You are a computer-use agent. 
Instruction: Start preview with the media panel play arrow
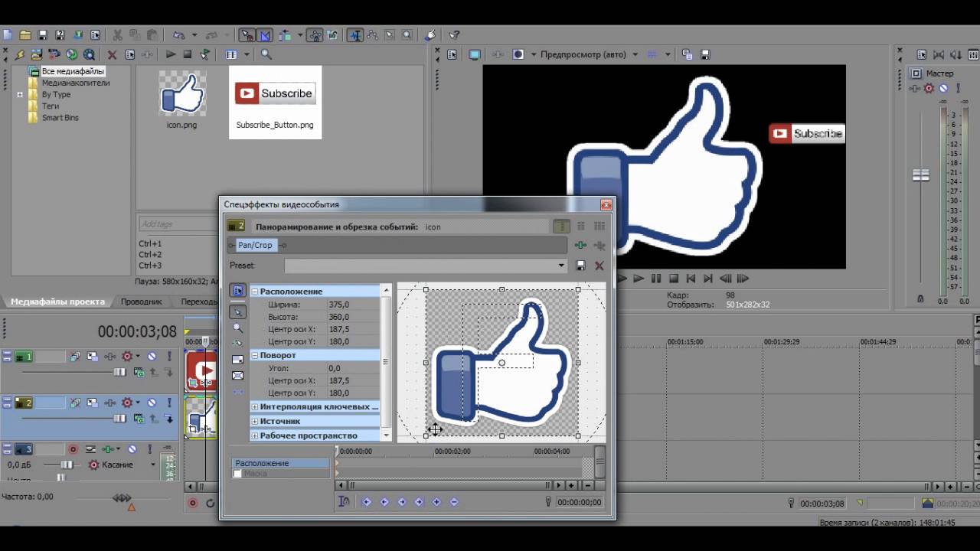170,55
